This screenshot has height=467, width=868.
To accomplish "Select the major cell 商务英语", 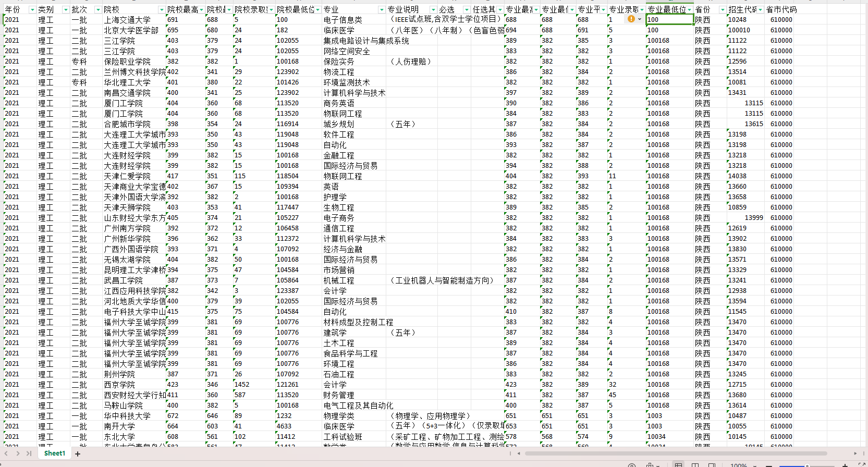I will point(354,103).
